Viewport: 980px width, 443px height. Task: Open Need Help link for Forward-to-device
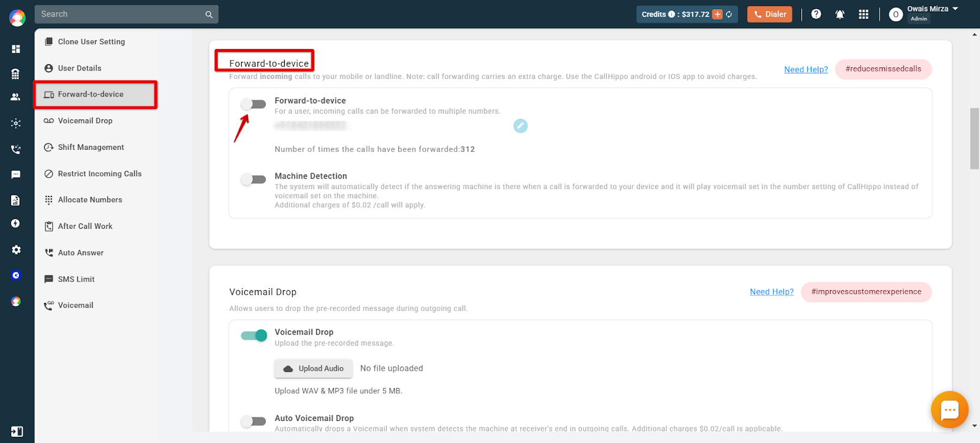coord(805,69)
